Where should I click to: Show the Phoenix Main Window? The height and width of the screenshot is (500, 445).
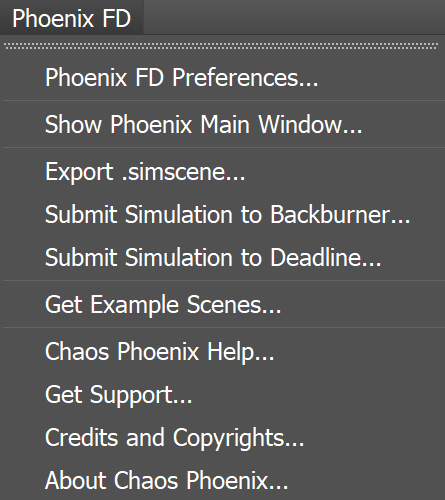click(224, 124)
